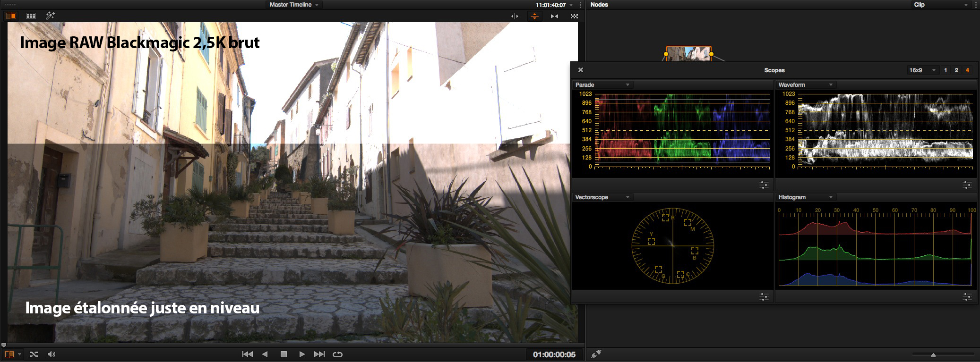Switch to the grid split-screen view icon
The height and width of the screenshot is (362, 980).
(31, 16)
